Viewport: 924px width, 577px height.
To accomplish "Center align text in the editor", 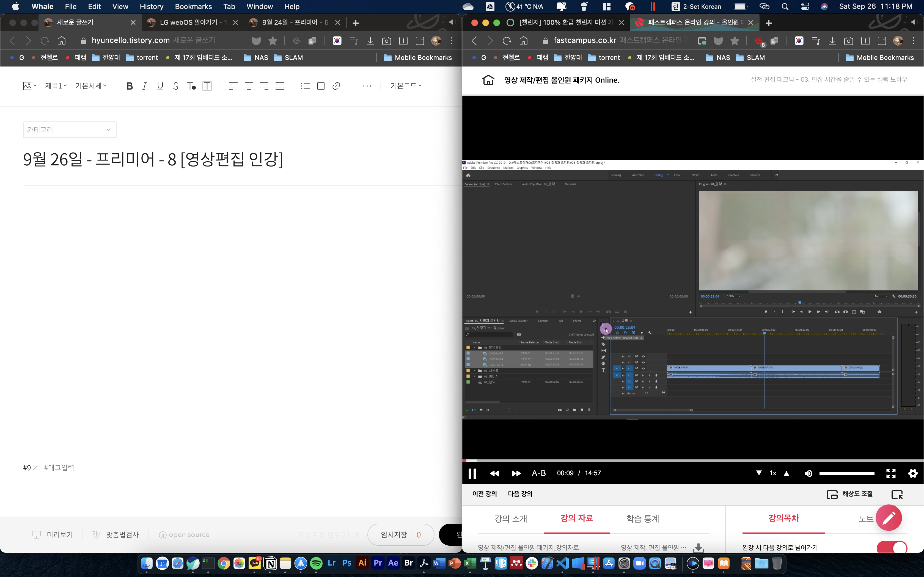I will [249, 86].
